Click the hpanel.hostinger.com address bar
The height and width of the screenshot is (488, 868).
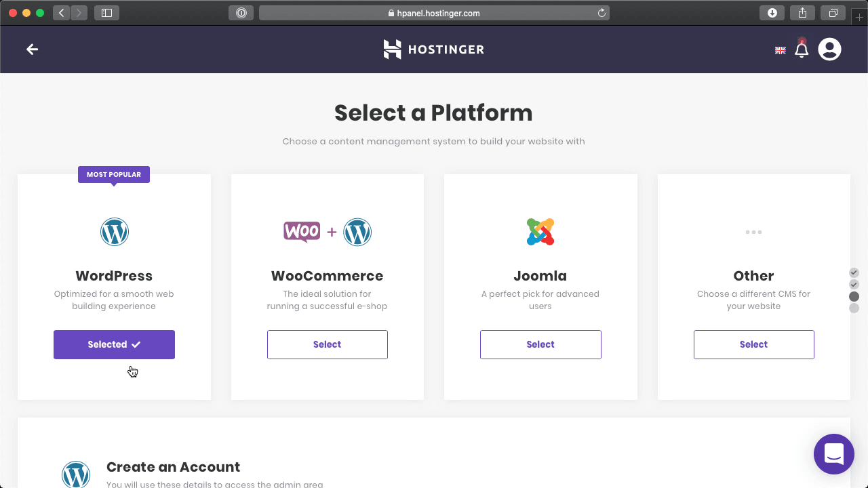pyautogui.click(x=434, y=13)
